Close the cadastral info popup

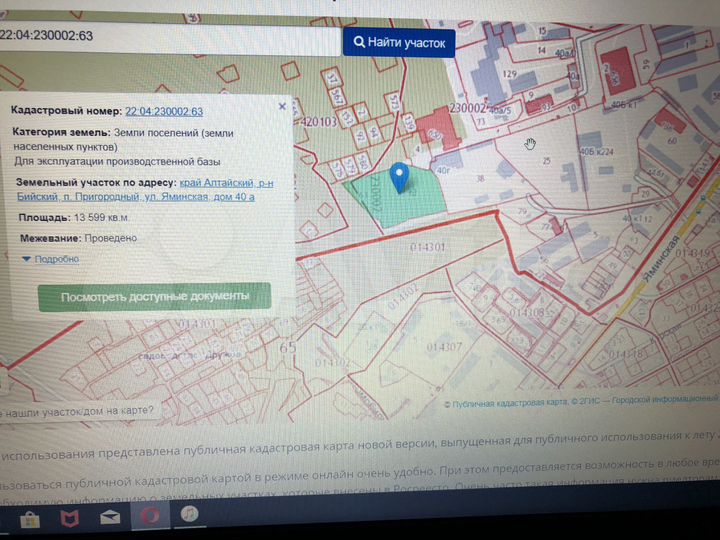coord(282,107)
